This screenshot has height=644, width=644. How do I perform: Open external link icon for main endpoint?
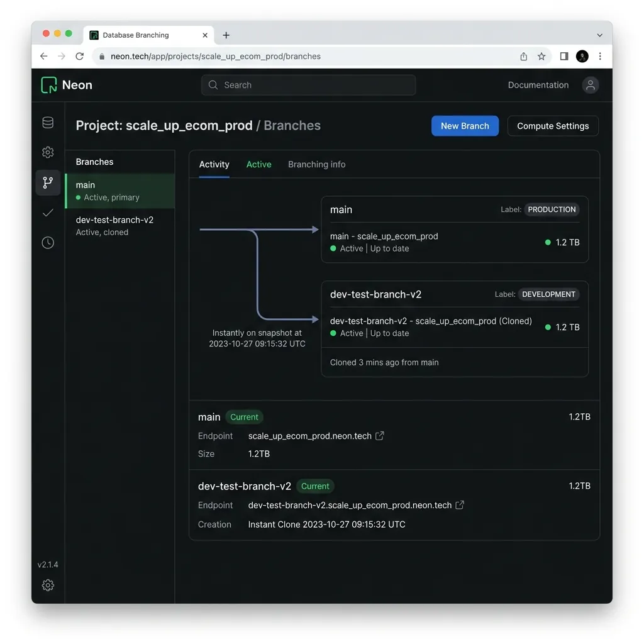tap(379, 436)
